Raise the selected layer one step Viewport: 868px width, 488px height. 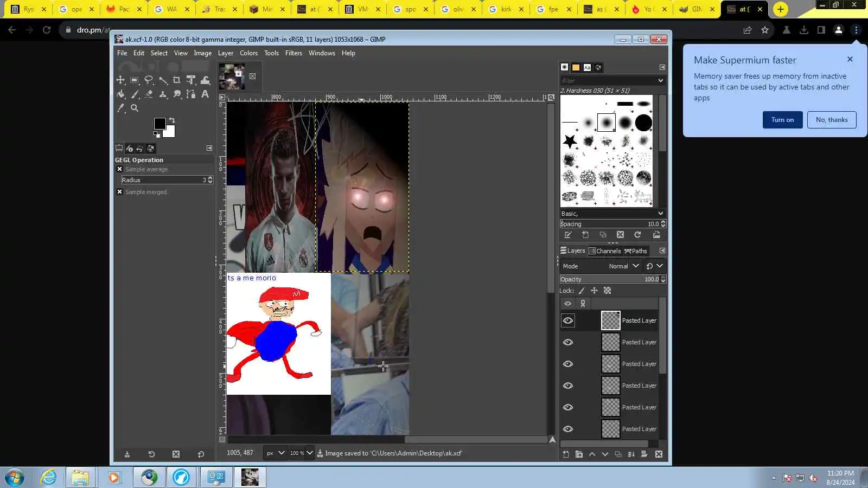(x=592, y=454)
